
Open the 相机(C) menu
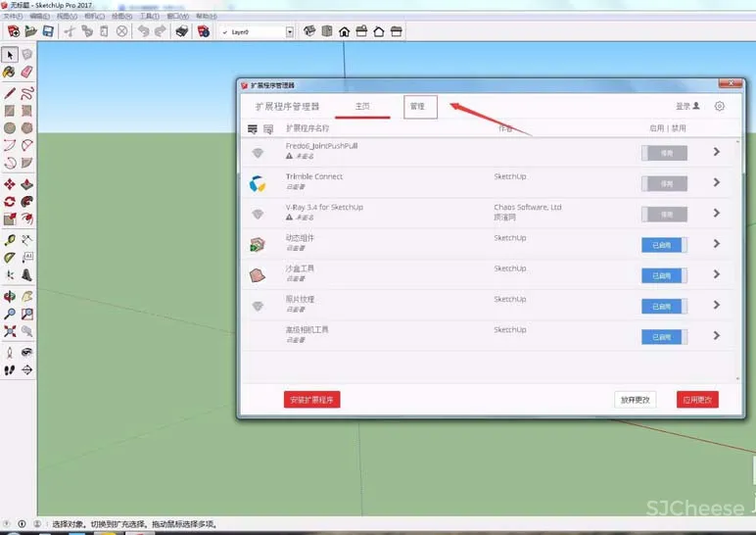tap(94, 17)
